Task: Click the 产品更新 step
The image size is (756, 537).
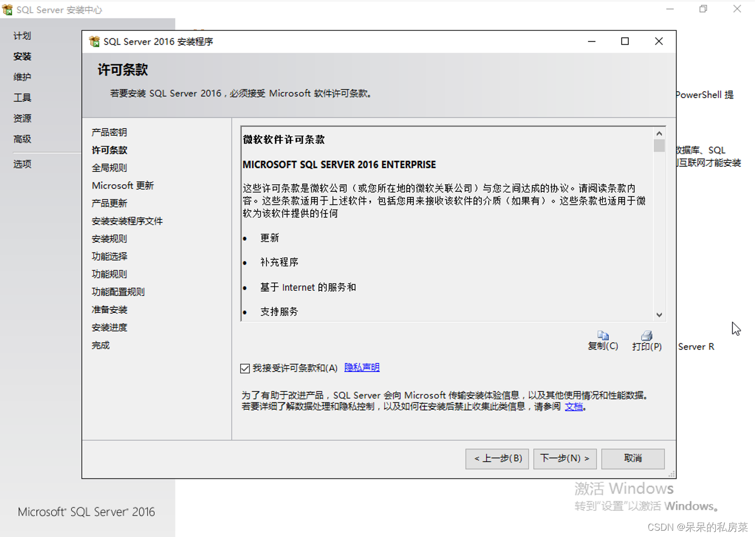Action: tap(109, 203)
